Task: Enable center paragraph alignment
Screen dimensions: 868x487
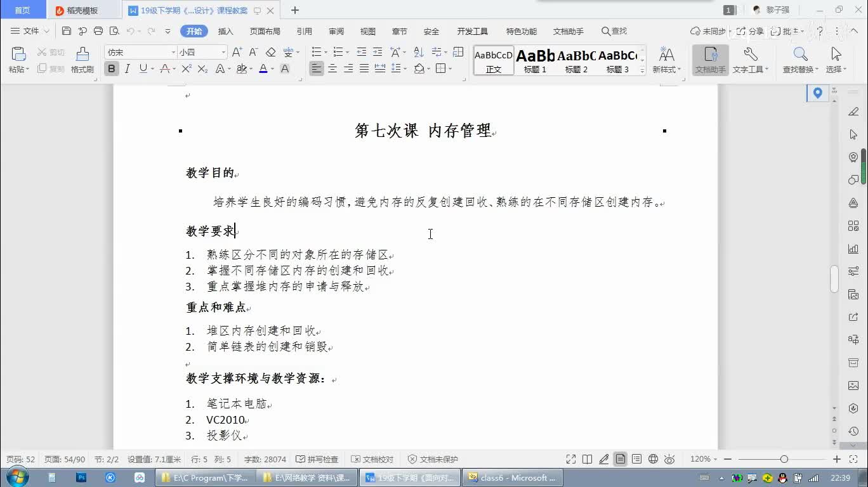Action: [x=332, y=68]
